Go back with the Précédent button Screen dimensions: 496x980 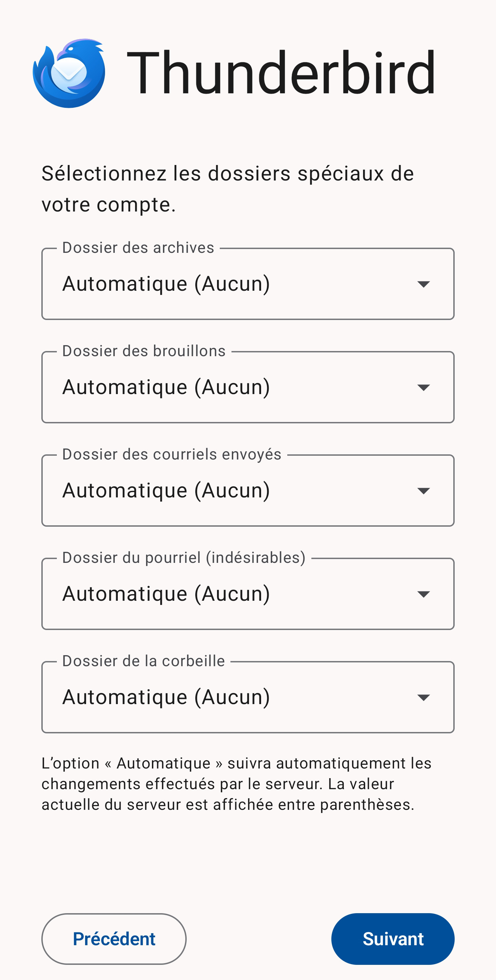pyautogui.click(x=114, y=939)
